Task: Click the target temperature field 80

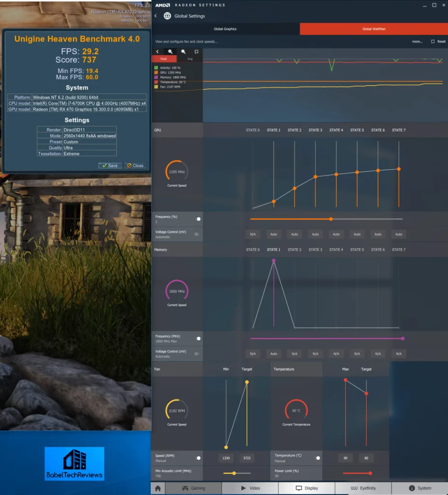Action: point(366,458)
